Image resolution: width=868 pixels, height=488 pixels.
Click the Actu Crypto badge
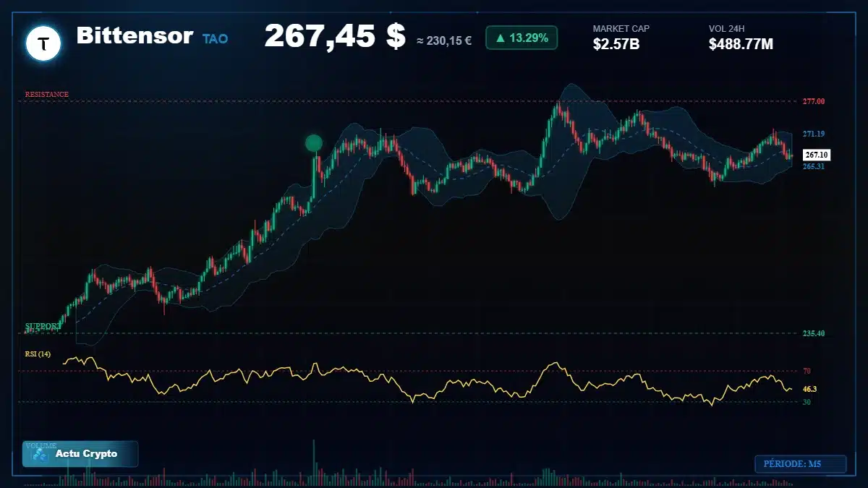point(80,454)
